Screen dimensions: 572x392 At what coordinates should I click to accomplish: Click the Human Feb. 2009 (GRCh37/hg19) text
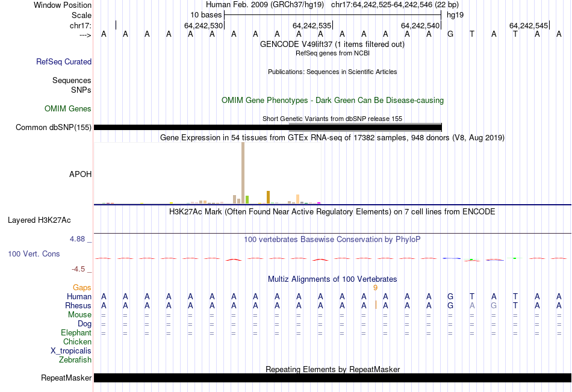265,5
